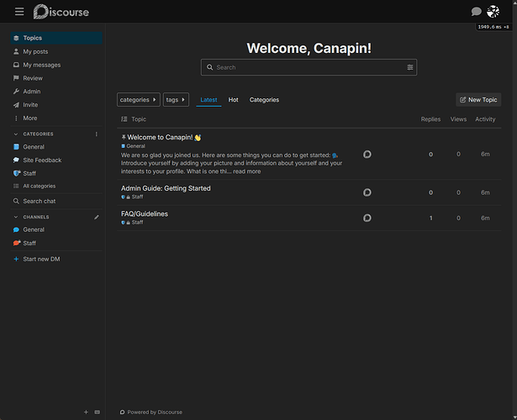Screen dimensions: 517x420
Task: Open the FAQ/Guidelines topic
Action: point(145,214)
